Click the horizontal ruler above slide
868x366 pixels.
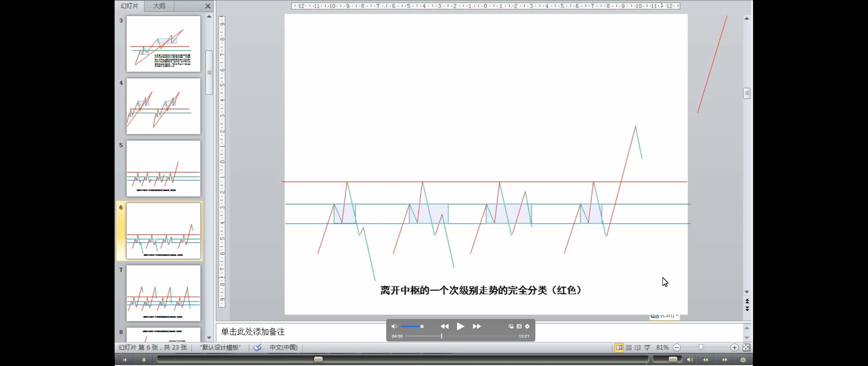486,6
